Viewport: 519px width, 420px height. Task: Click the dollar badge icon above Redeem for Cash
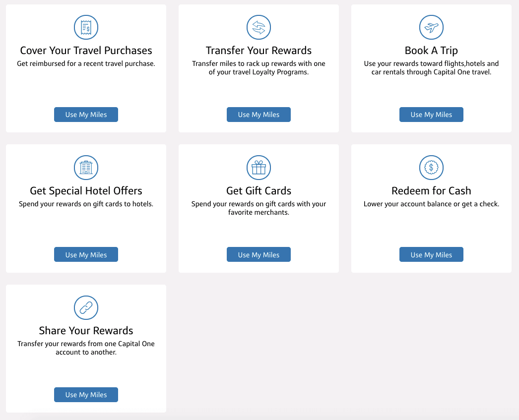point(431,167)
